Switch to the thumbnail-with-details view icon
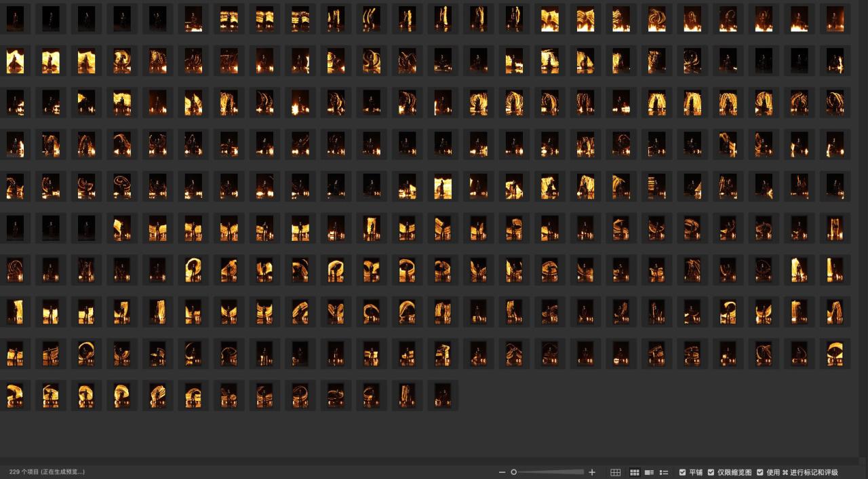Viewport: 868px width, 479px height. pyautogui.click(x=649, y=472)
